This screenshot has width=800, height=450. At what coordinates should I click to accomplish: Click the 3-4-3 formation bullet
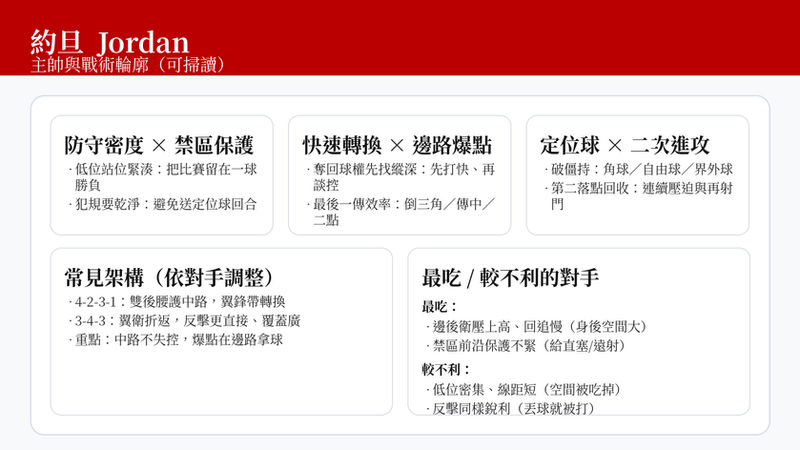coord(184,321)
